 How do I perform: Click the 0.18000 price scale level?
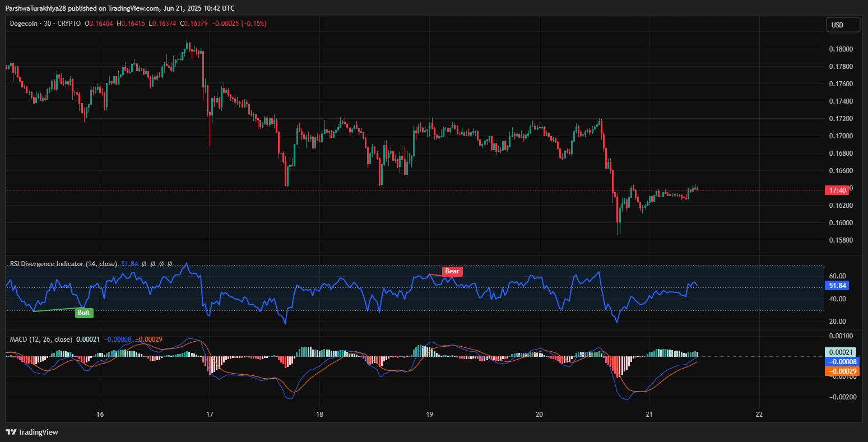[x=841, y=49]
